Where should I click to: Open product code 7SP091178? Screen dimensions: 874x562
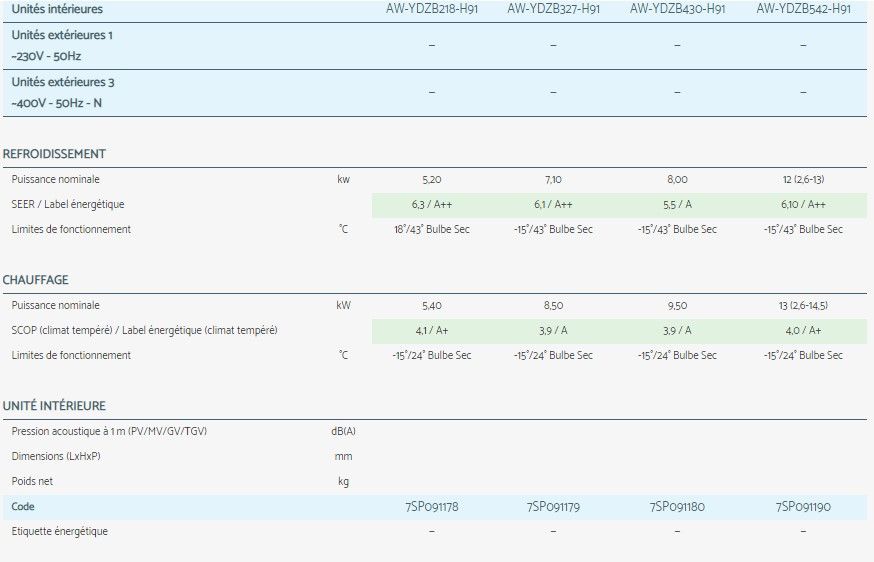[x=431, y=507]
